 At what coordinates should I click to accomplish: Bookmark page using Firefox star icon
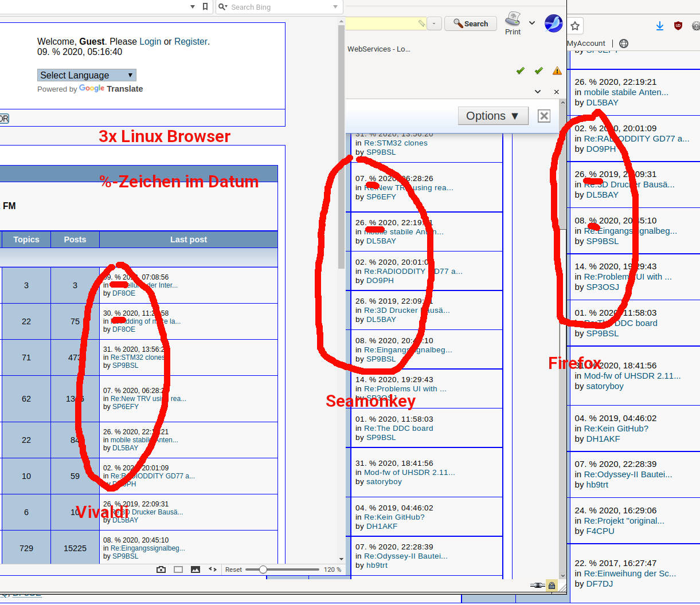[575, 26]
